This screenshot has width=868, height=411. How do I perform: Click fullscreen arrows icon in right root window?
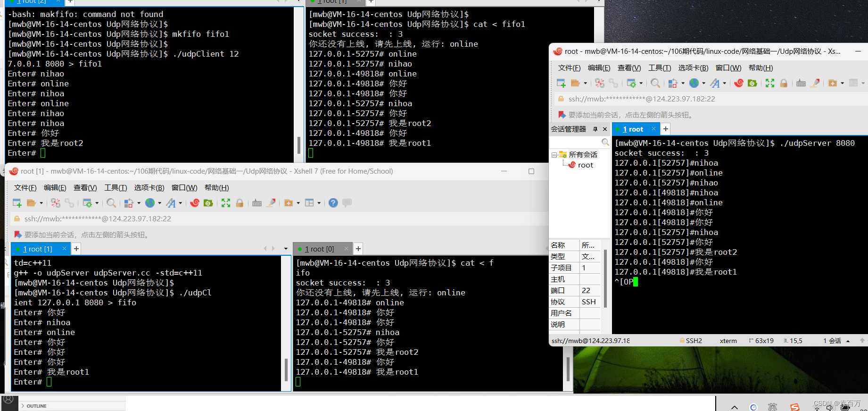(x=770, y=83)
